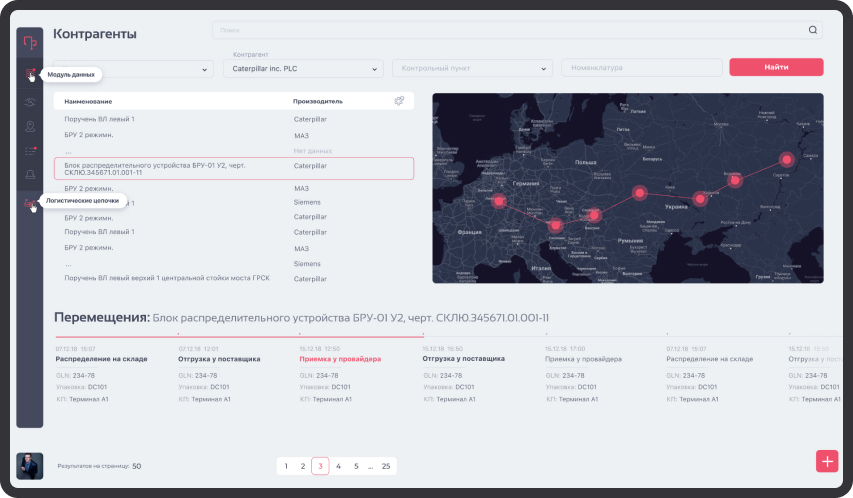Image resolution: width=853 pixels, height=498 pixels.
Task: Select map marker near Воронеж
Action: (735, 180)
